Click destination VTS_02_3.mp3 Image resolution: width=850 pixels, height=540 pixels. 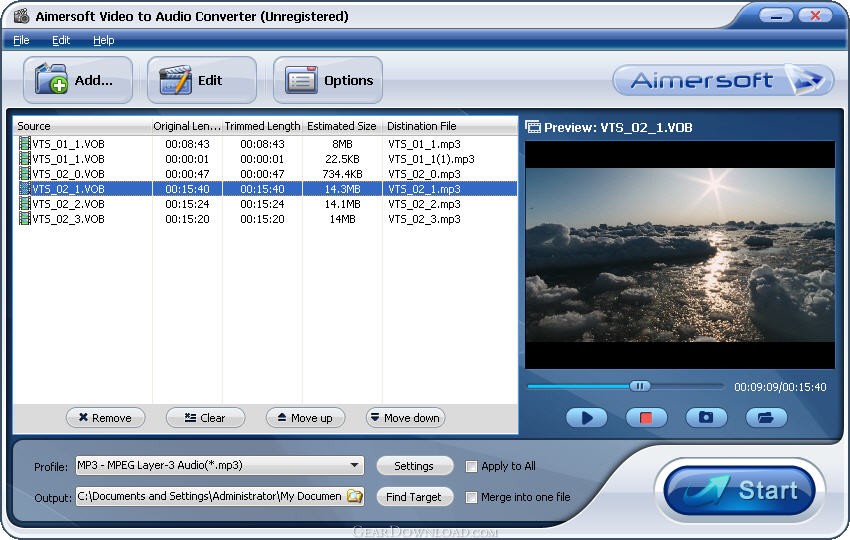424,219
